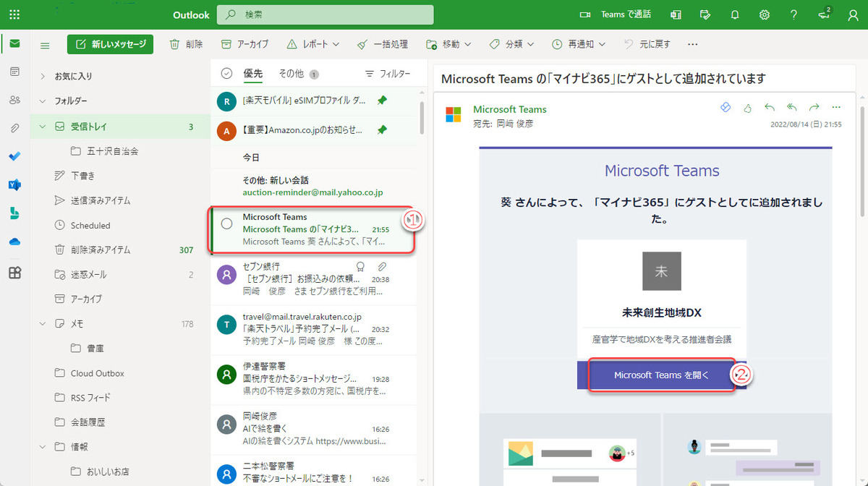Image resolution: width=868 pixels, height=486 pixels.
Task: Click in the 検索 search box
Action: point(325,14)
